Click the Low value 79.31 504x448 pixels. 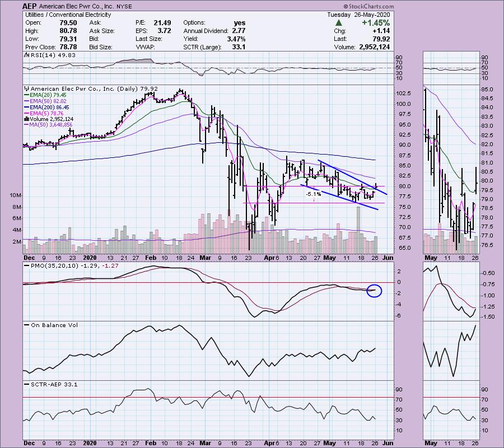[x=68, y=39]
